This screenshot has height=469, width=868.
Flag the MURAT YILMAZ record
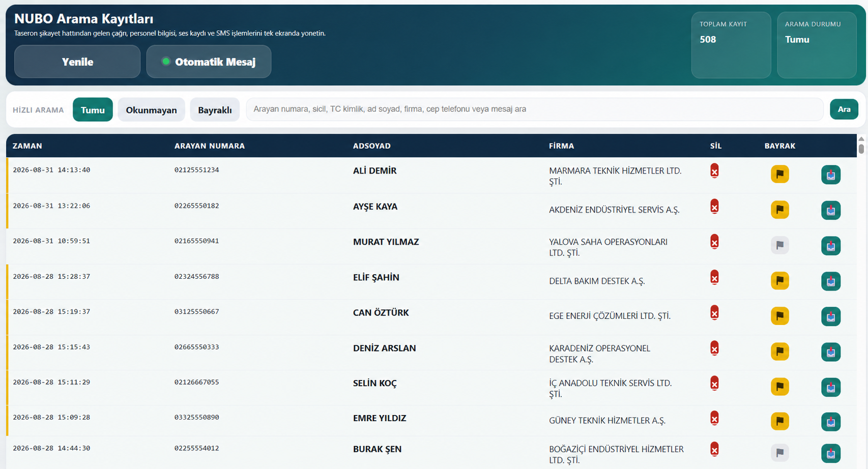click(x=780, y=245)
